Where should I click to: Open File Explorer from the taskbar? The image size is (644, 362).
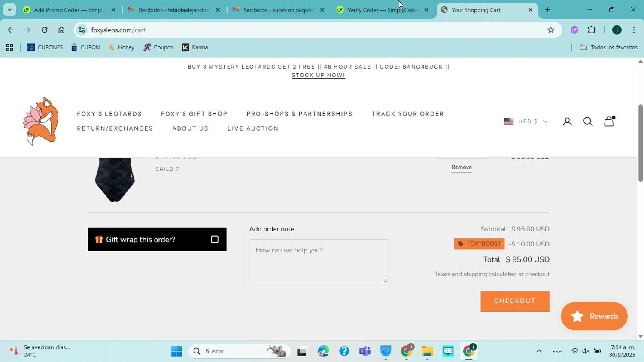pos(427,351)
